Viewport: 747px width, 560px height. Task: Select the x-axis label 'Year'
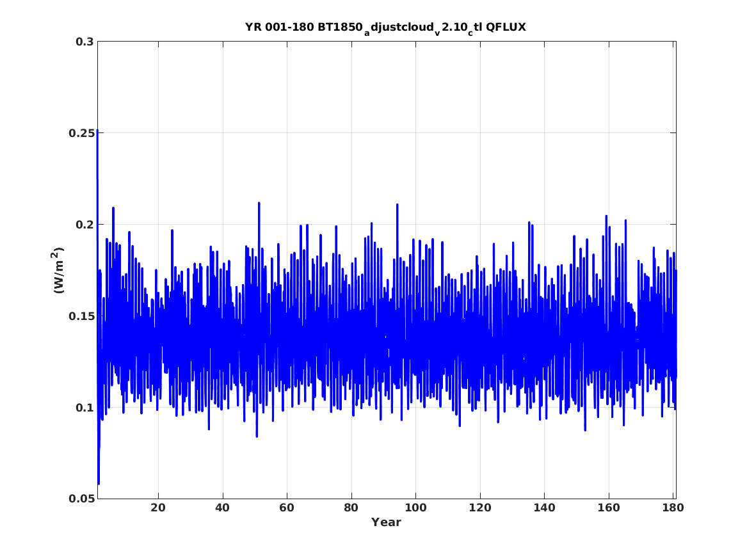pyautogui.click(x=387, y=522)
